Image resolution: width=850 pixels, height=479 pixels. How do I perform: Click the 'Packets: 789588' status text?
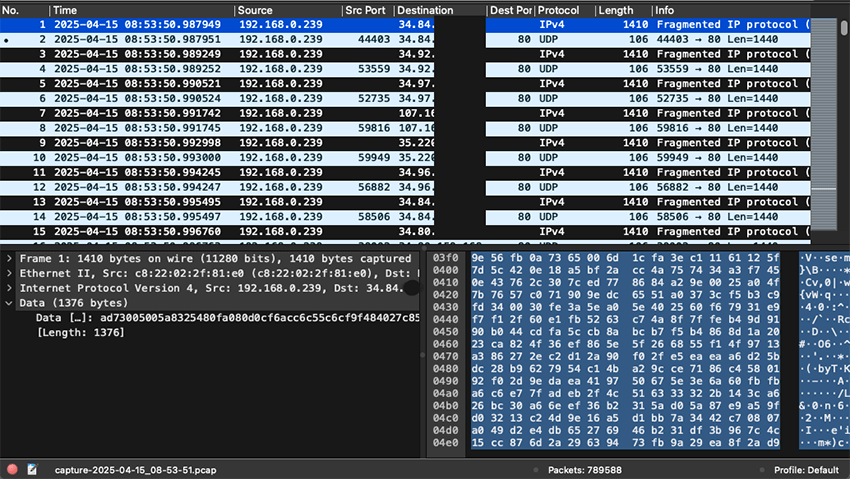pos(585,470)
